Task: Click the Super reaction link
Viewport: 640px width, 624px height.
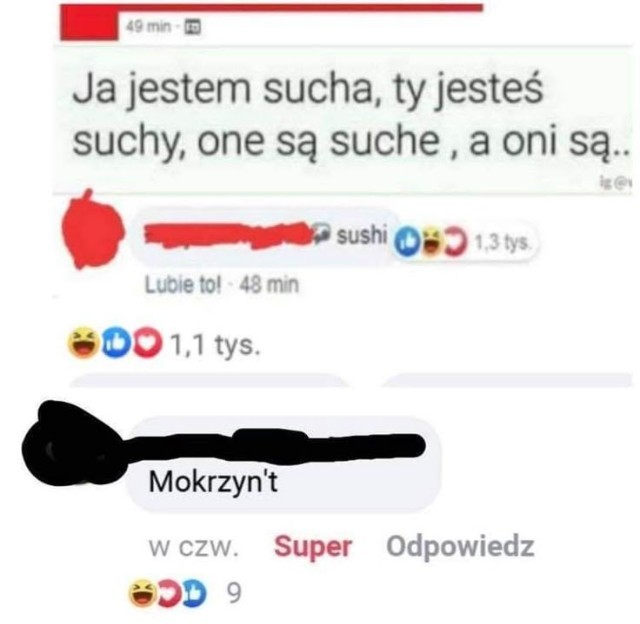Action: click(x=313, y=546)
